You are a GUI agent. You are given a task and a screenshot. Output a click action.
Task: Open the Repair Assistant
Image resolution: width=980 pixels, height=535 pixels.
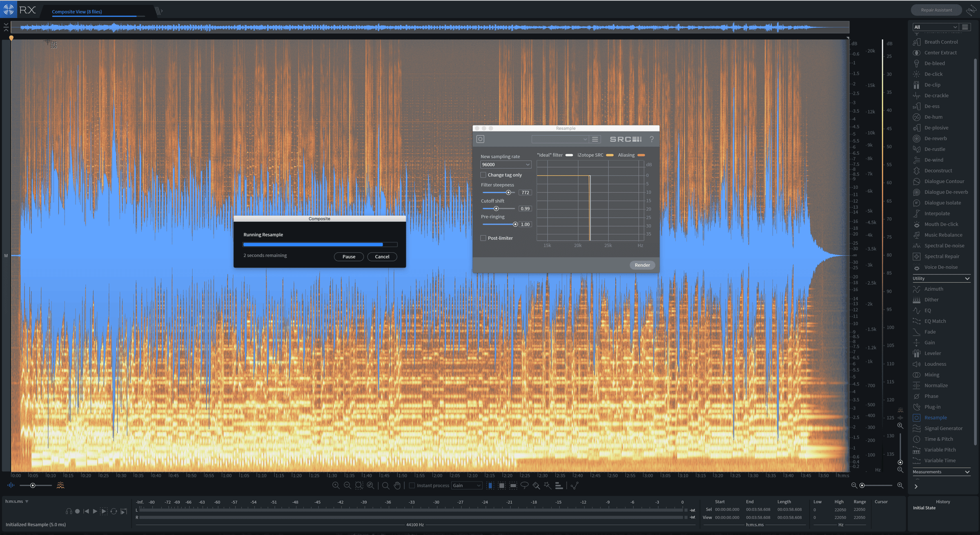coord(936,10)
